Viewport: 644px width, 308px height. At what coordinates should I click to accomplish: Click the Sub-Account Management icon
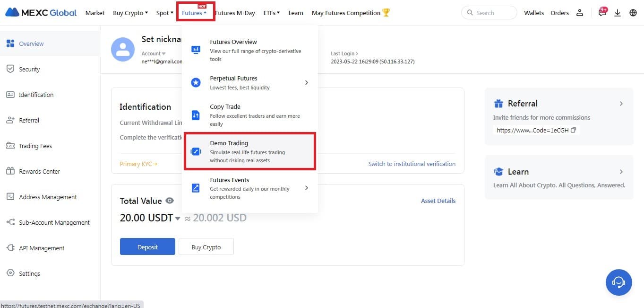(x=10, y=222)
